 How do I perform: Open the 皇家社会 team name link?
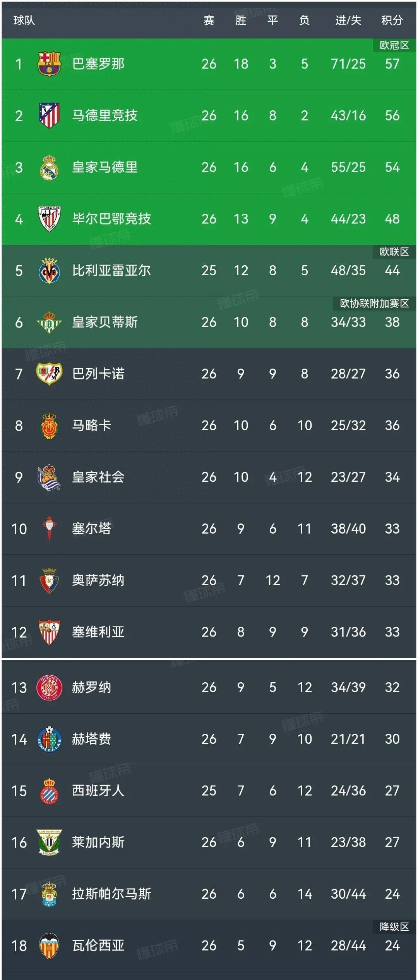(x=98, y=477)
